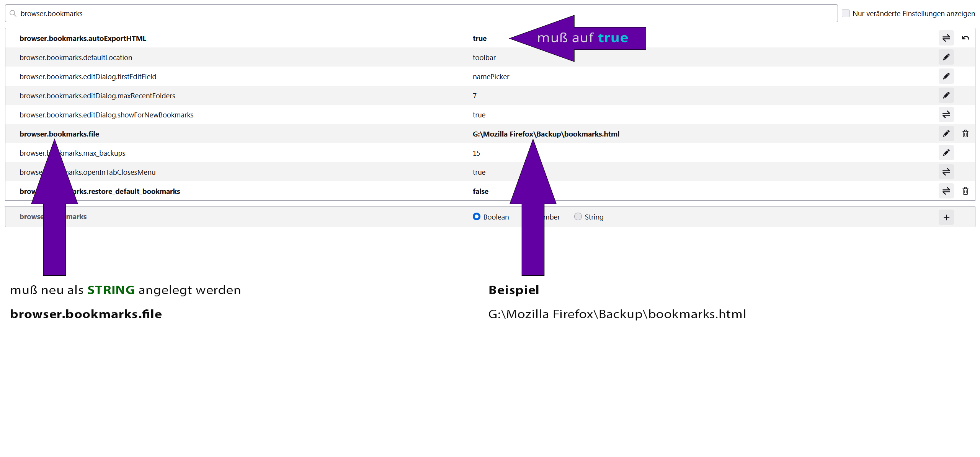Select browser.bookmarks.autoExportHTML preference name
The image size is (980, 457).
coord(83,38)
